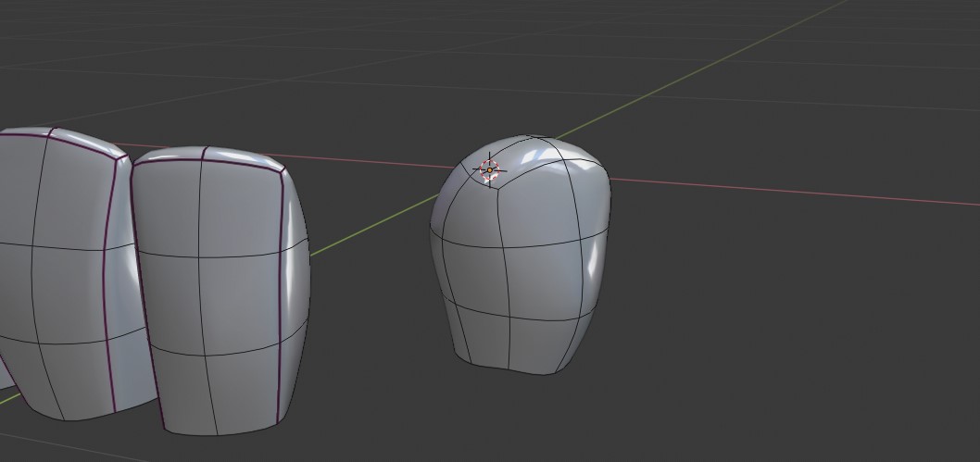Click the 3D cursor on the rounded mesh
980x462 pixels.
pos(489,169)
